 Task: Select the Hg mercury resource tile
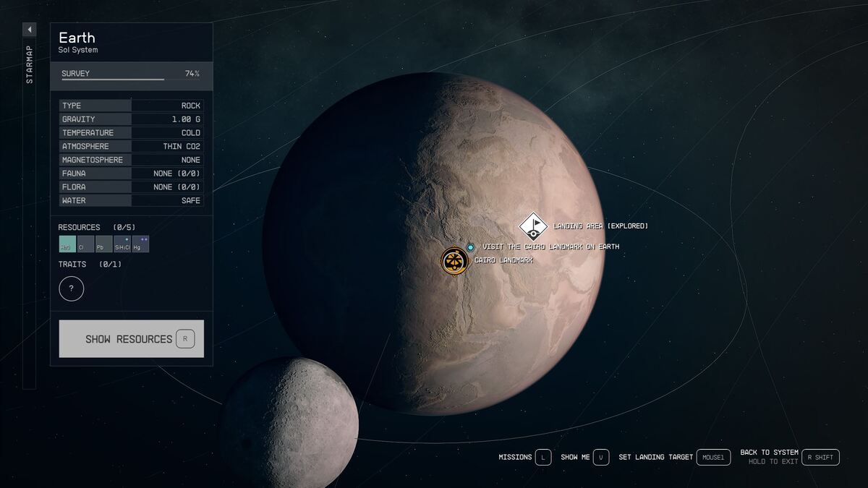(140, 244)
